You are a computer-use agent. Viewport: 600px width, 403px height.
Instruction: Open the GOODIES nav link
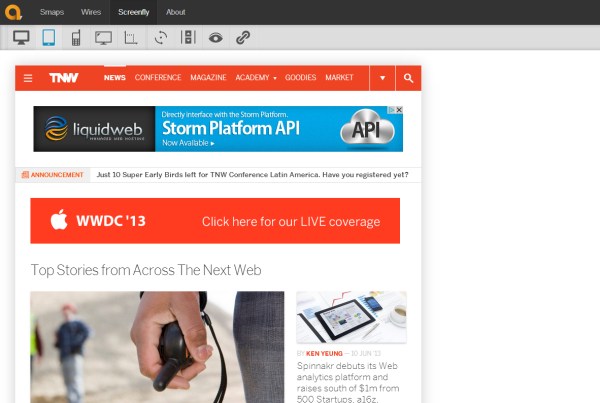(x=301, y=78)
